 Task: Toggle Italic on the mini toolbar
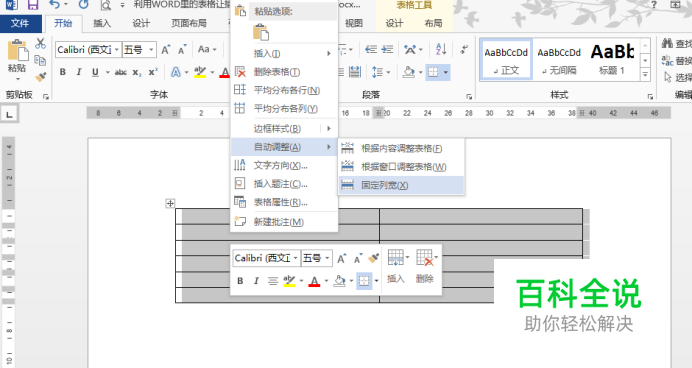click(x=256, y=281)
